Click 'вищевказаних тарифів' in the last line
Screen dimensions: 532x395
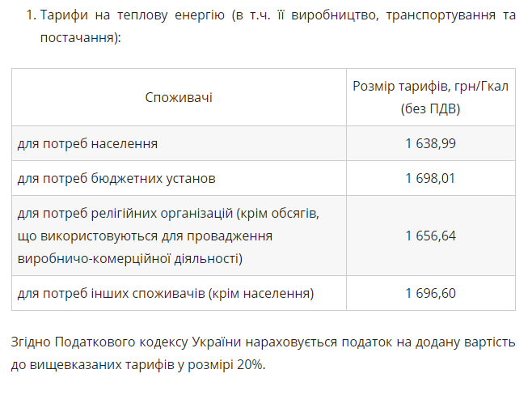102,365
